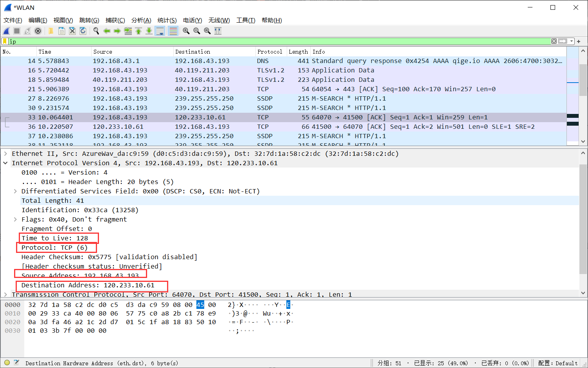Apply the display filter with the arrow button
The width and height of the screenshot is (588, 368).
coord(563,41)
